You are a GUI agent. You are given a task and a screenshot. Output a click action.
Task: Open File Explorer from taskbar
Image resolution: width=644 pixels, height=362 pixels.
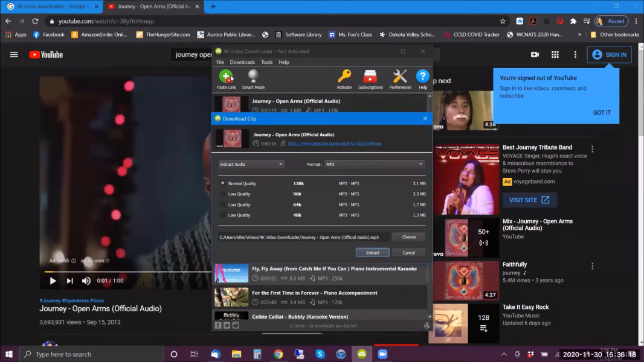point(236,354)
